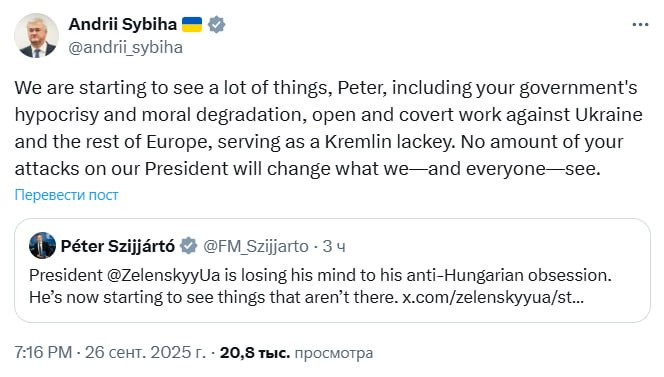This screenshot has height=377, width=664.
Task: Open the three-dot more options menu
Action: pyautogui.click(x=640, y=25)
